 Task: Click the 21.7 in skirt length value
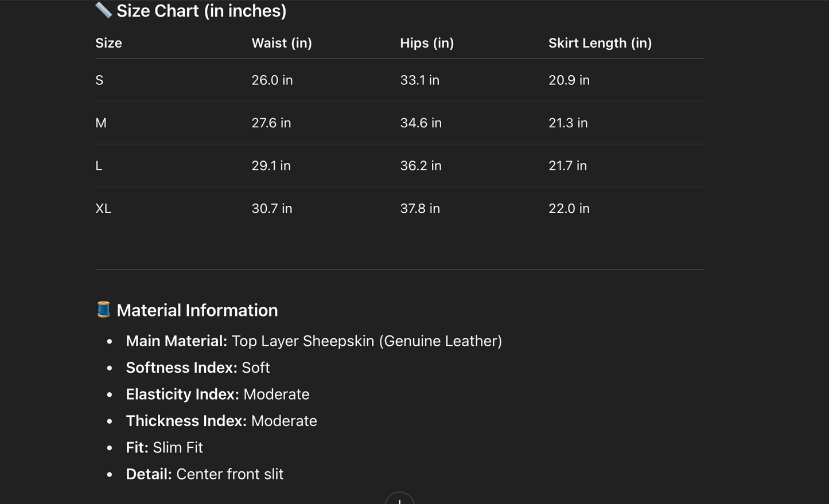(567, 166)
